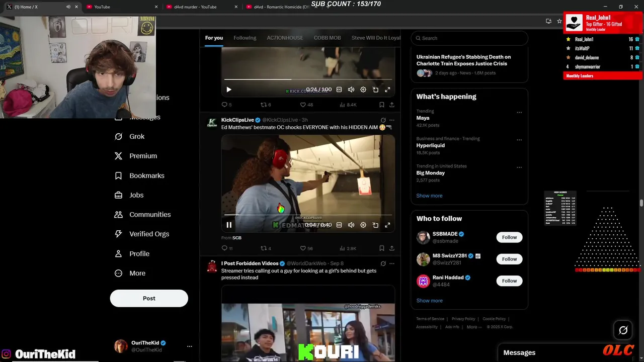The image size is (644, 362).
Task: Open Grok explain on Forbidden Videos post
Action: click(383, 263)
